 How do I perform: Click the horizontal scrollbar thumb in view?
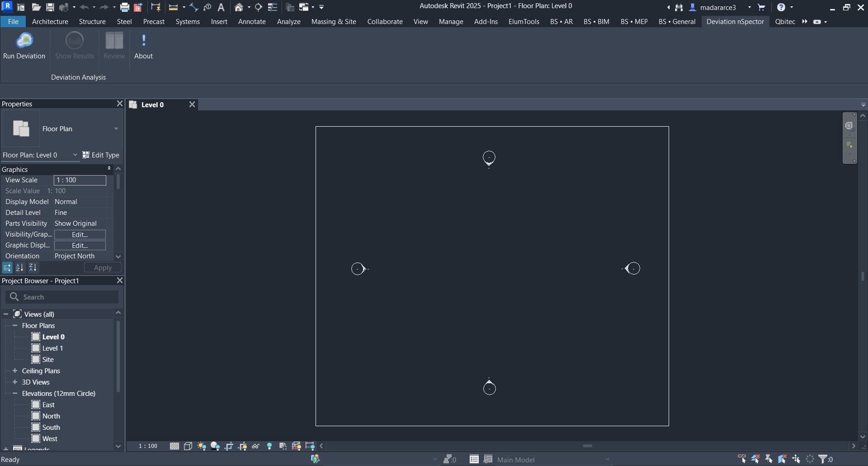coord(587,446)
